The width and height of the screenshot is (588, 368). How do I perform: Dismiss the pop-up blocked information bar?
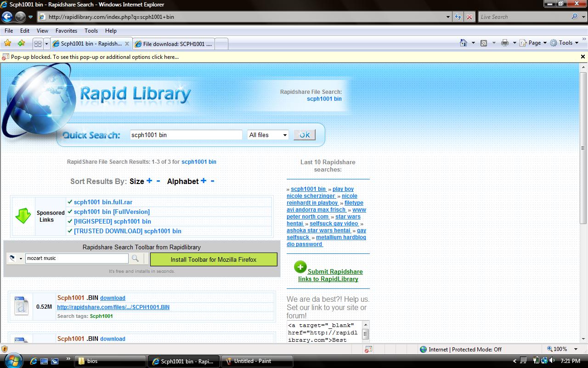point(583,57)
